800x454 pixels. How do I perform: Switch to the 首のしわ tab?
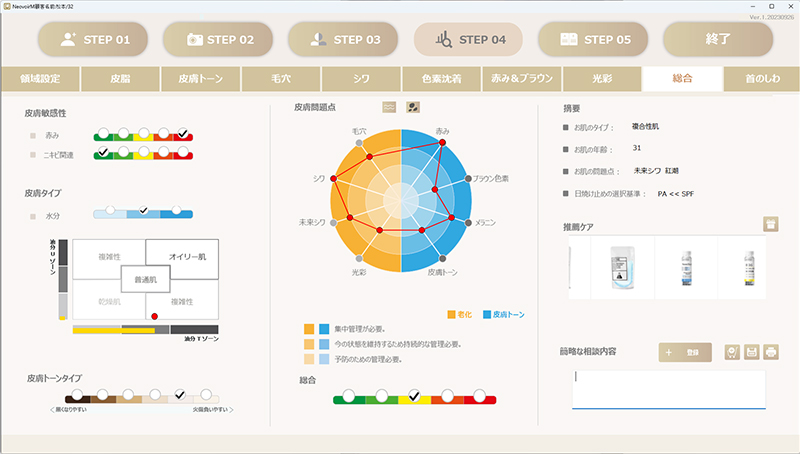[x=762, y=78]
